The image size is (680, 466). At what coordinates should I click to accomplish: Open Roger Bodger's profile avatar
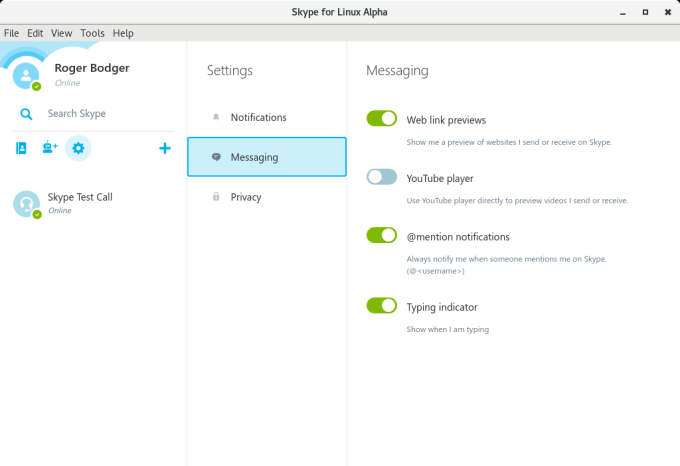pos(26,76)
